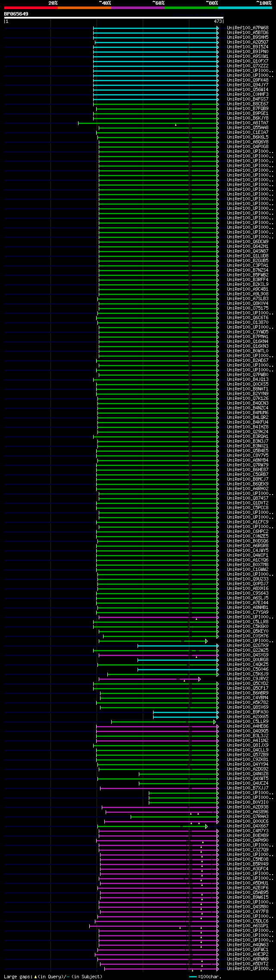Viewport: 276px width, 980px height.
Task: Click the purple ~60% identity legend bar
Action: click(138, 7)
